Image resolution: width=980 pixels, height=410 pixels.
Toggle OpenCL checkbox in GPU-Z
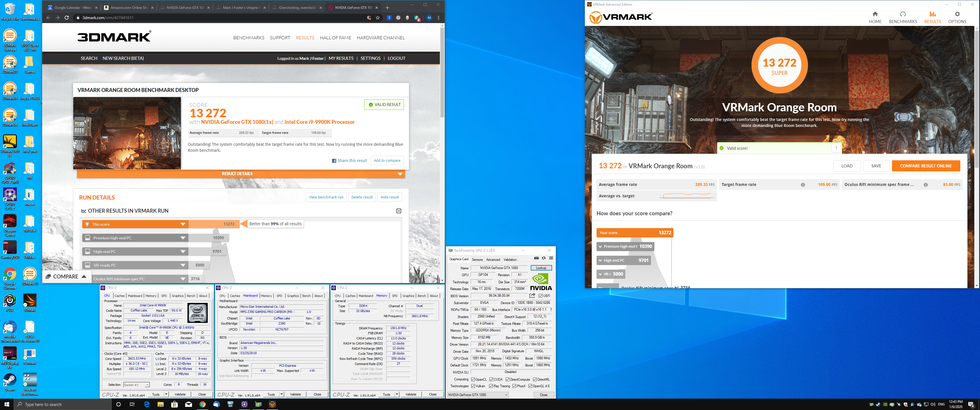click(x=473, y=380)
